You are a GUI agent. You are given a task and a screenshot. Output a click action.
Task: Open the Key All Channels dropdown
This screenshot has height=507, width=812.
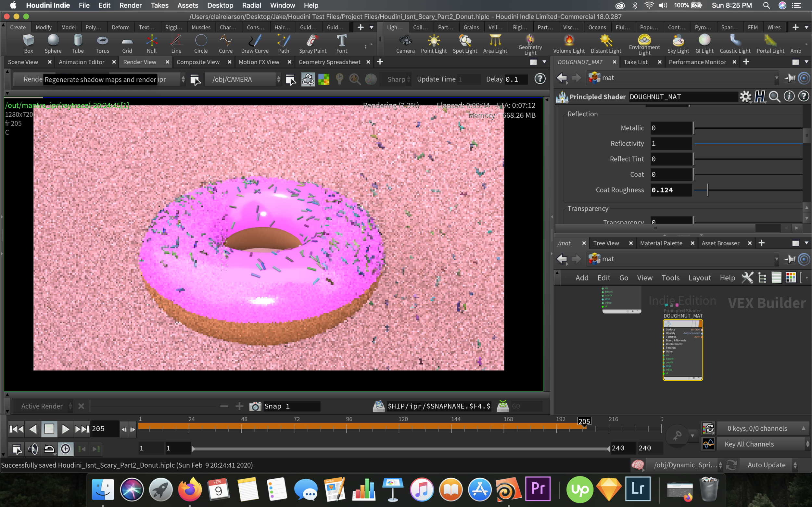click(763, 444)
